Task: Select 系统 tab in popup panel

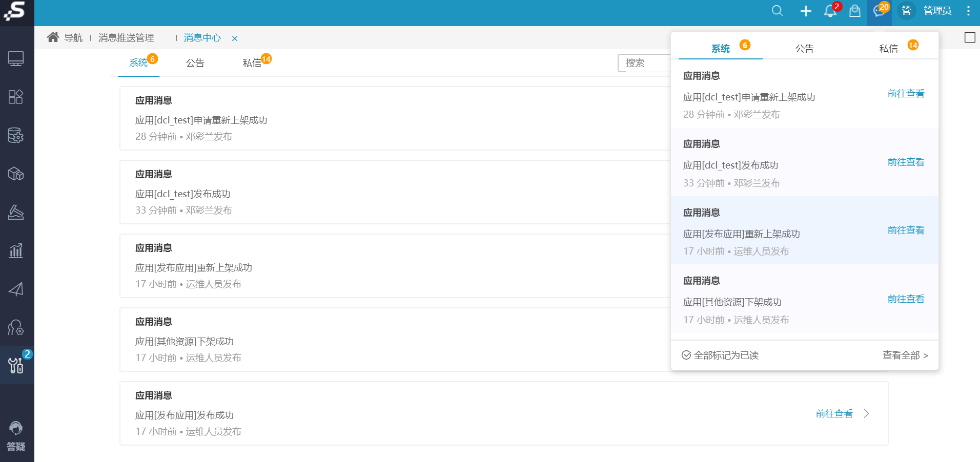Action: coord(721,49)
